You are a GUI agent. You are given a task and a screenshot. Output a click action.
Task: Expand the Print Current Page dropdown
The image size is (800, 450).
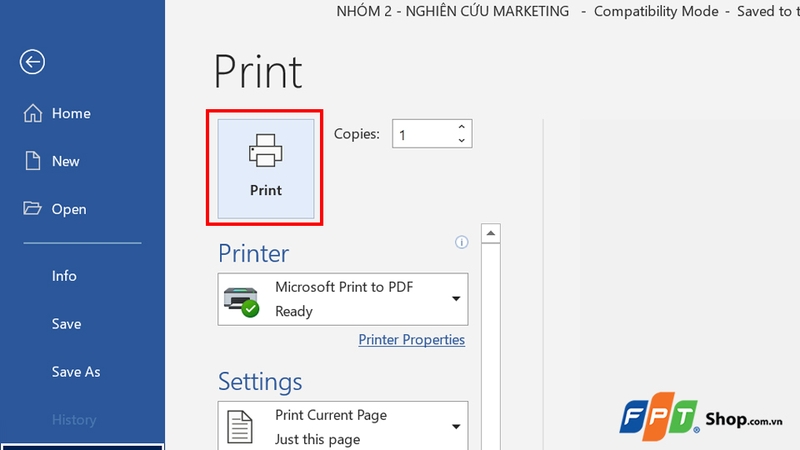point(343,426)
